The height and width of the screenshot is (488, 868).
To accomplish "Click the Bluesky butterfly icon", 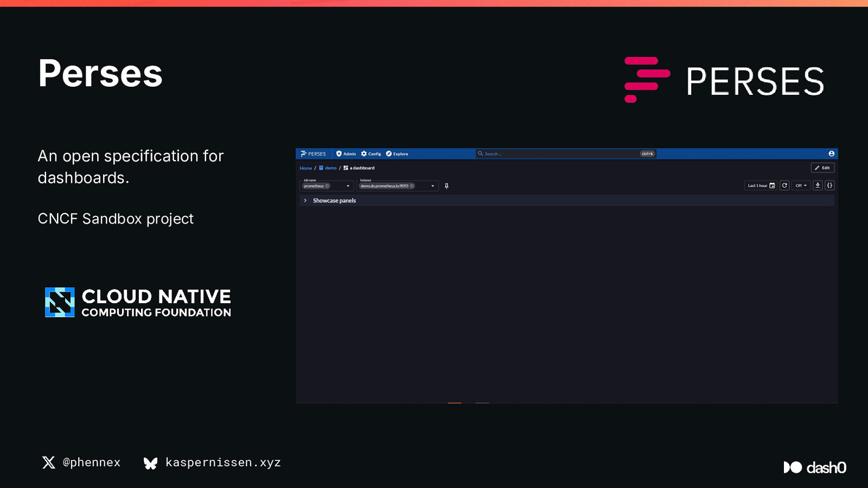I will [x=150, y=463].
